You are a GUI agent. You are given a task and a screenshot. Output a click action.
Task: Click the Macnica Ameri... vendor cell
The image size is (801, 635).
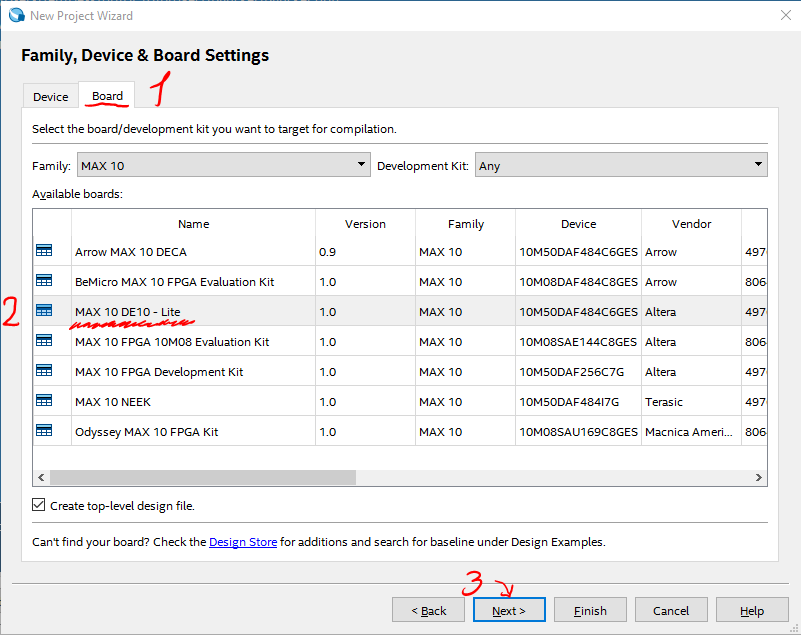pyautogui.click(x=692, y=432)
